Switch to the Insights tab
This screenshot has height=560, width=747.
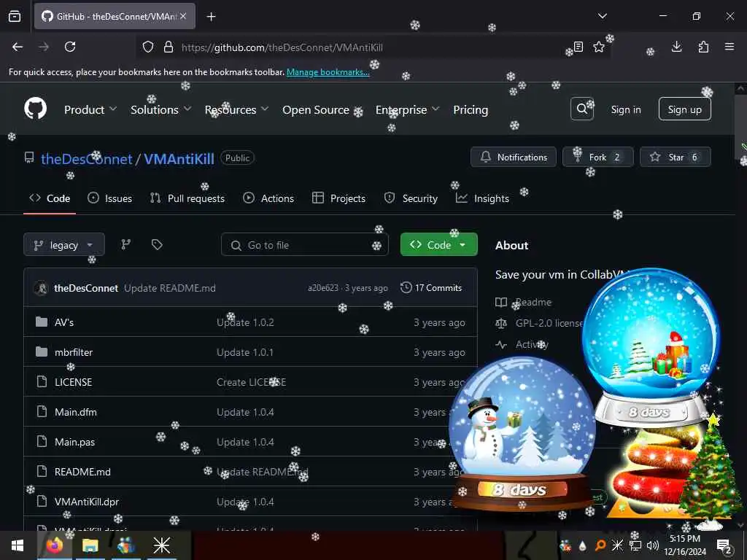[482, 198]
